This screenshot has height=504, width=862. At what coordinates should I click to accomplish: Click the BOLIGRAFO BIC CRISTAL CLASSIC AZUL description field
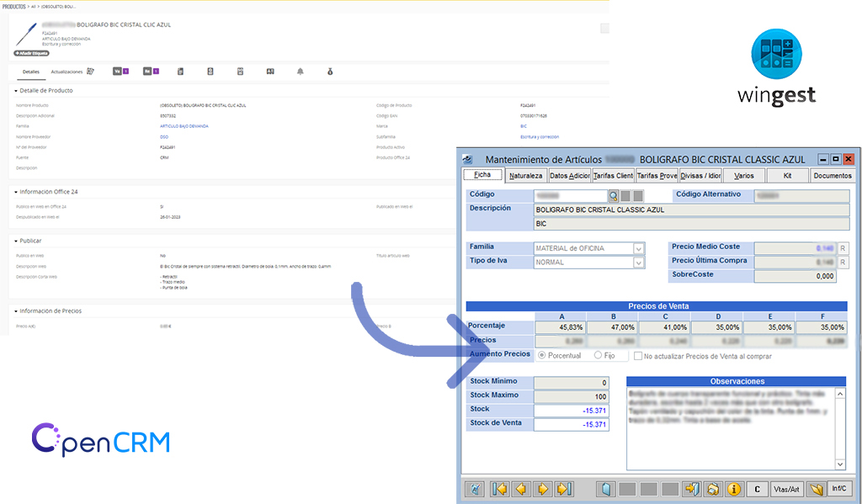click(692, 210)
